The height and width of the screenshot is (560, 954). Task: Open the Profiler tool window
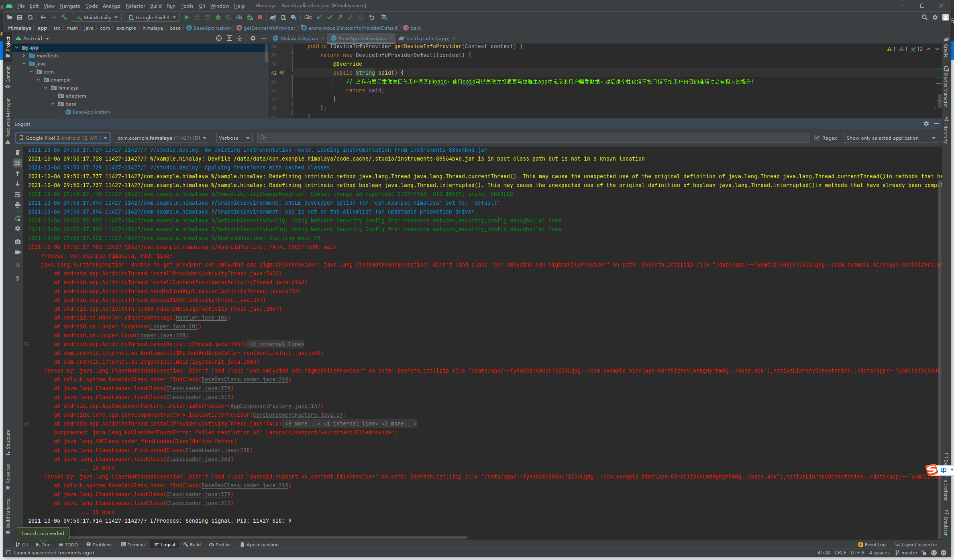(220, 545)
